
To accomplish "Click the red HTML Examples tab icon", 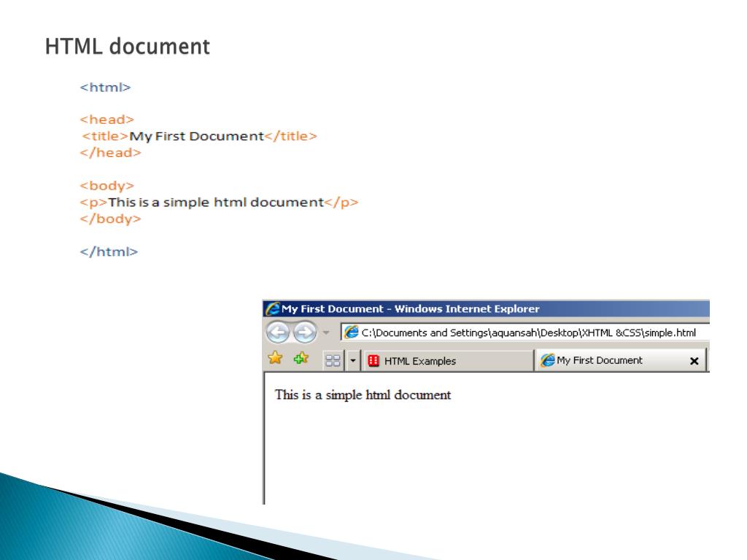I will pyautogui.click(x=373, y=360).
